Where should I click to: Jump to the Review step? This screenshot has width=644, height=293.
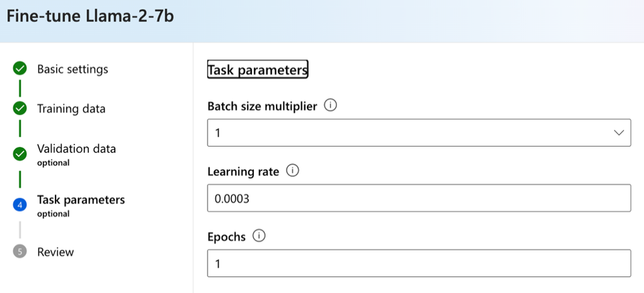(55, 252)
